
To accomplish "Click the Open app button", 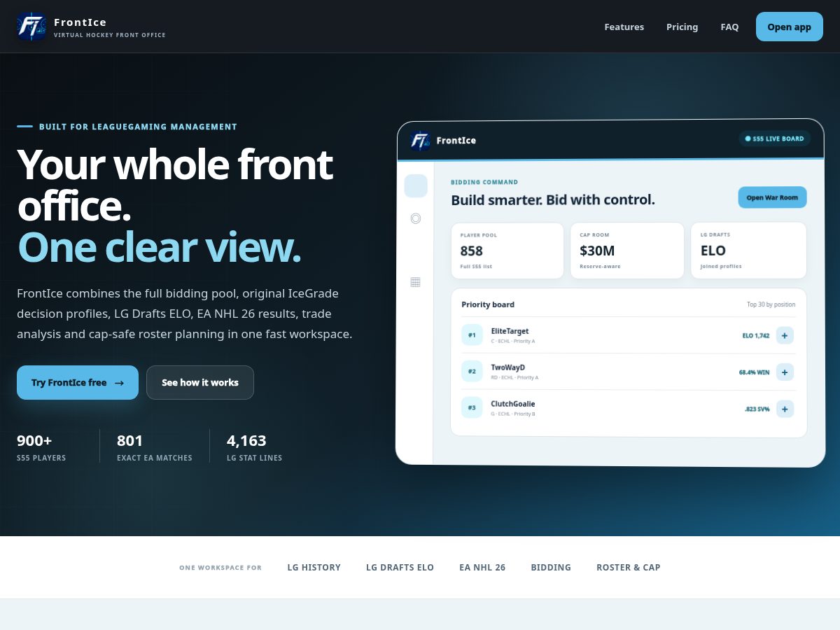I will [790, 27].
